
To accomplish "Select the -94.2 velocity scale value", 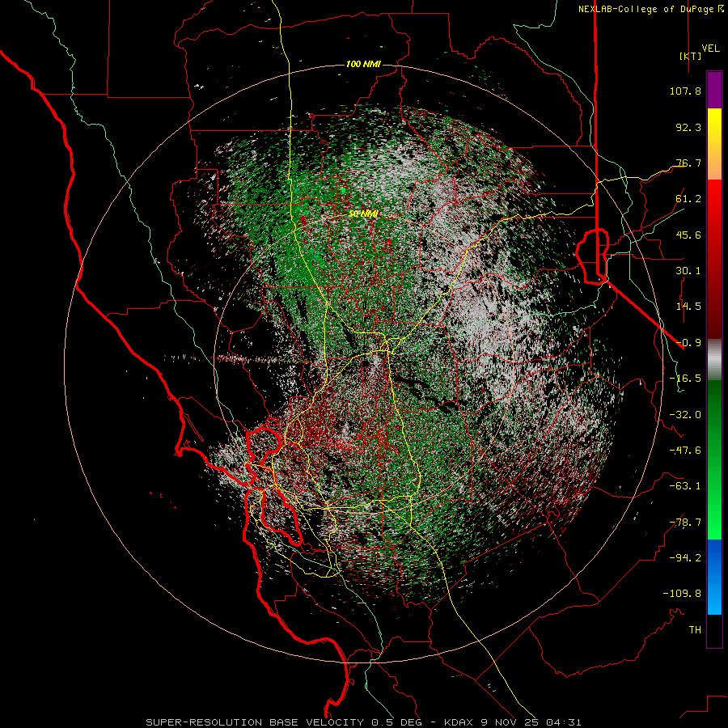I will (x=685, y=557).
